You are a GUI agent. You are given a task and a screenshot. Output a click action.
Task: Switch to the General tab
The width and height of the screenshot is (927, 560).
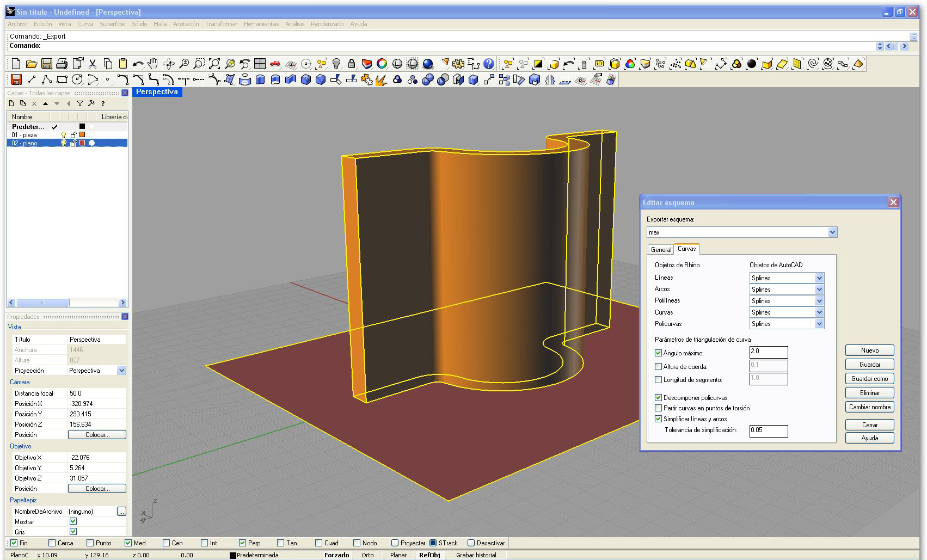661,250
